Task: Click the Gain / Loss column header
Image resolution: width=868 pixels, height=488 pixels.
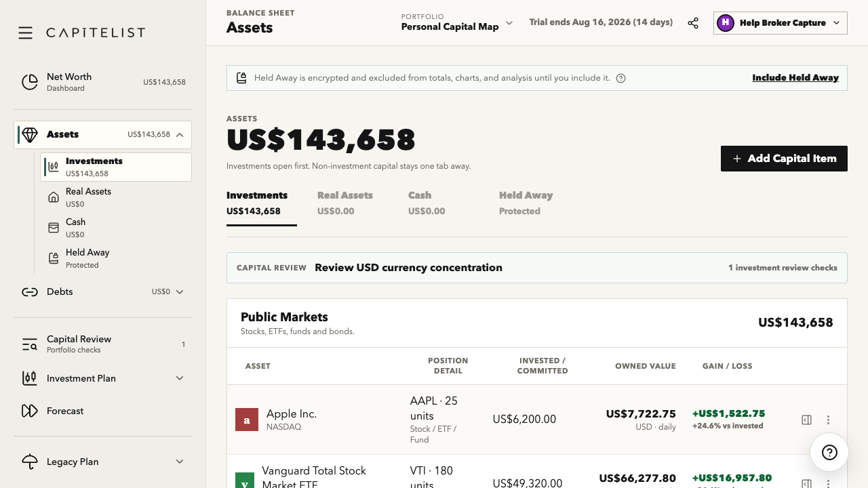Action: coord(728,366)
